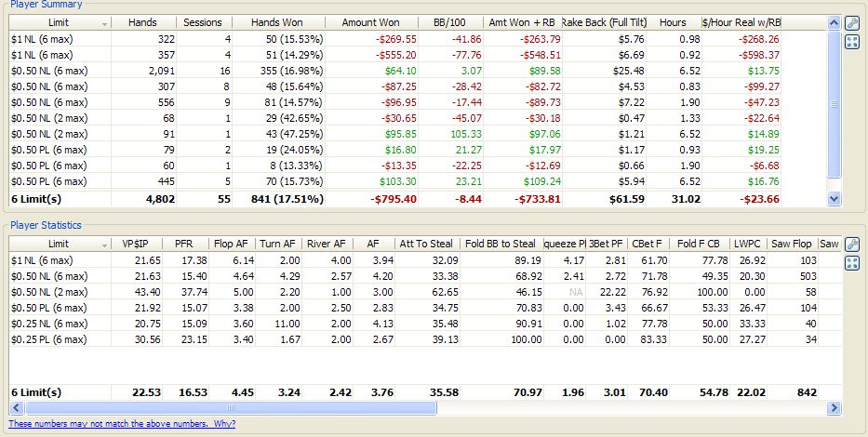This screenshot has width=868, height=437.
Task: Click the Player Summary scroll up arrow
Action: coord(835,22)
